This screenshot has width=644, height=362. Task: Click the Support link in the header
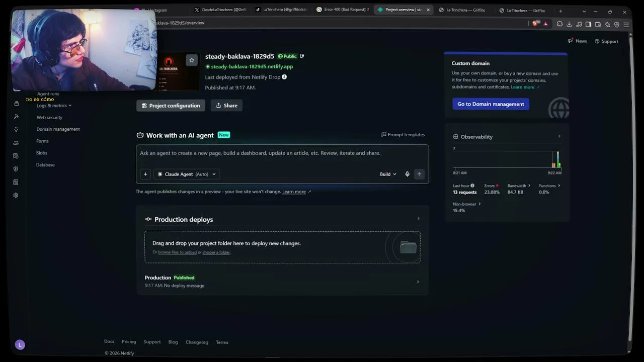pos(606,41)
